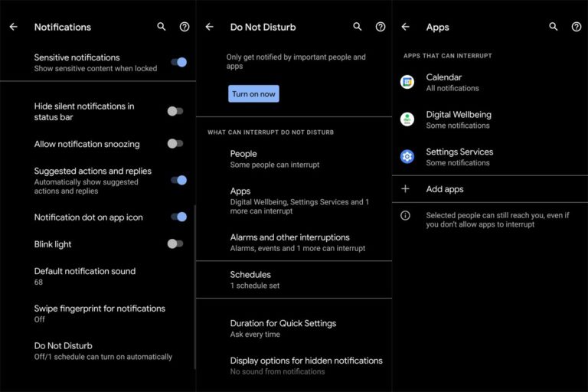Click the 'What can interrupt Do Not Disturb' header
The width and height of the screenshot is (588, 392).
pyautogui.click(x=270, y=132)
